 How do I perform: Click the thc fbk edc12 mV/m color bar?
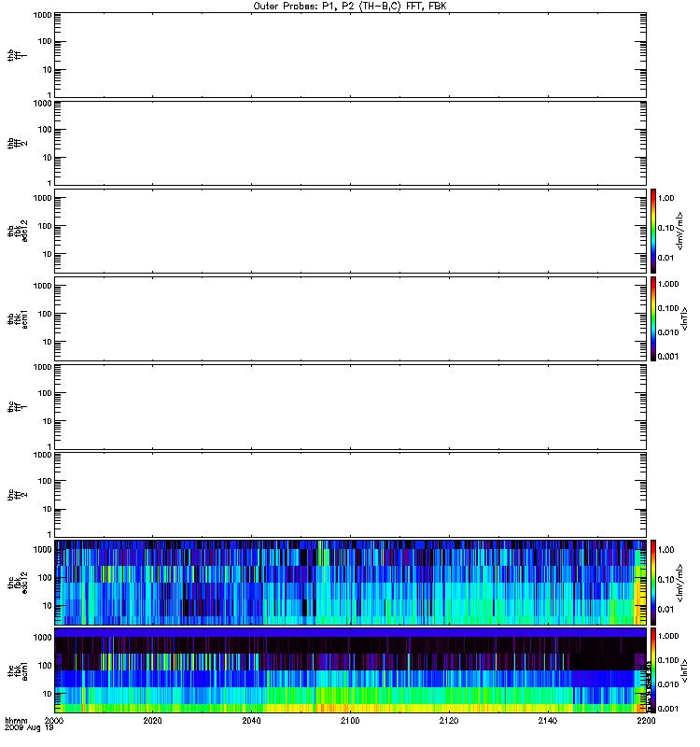653,582
